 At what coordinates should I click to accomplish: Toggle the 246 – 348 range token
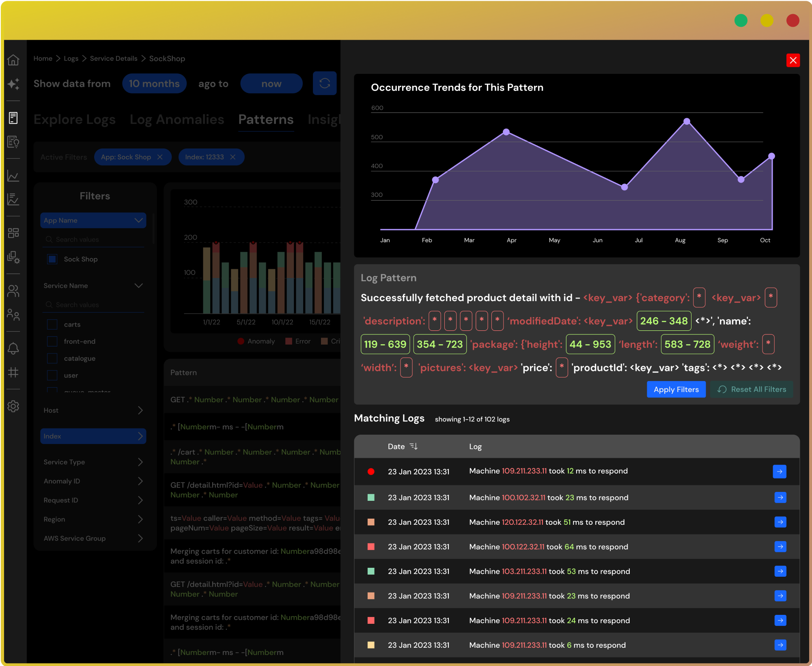point(664,321)
